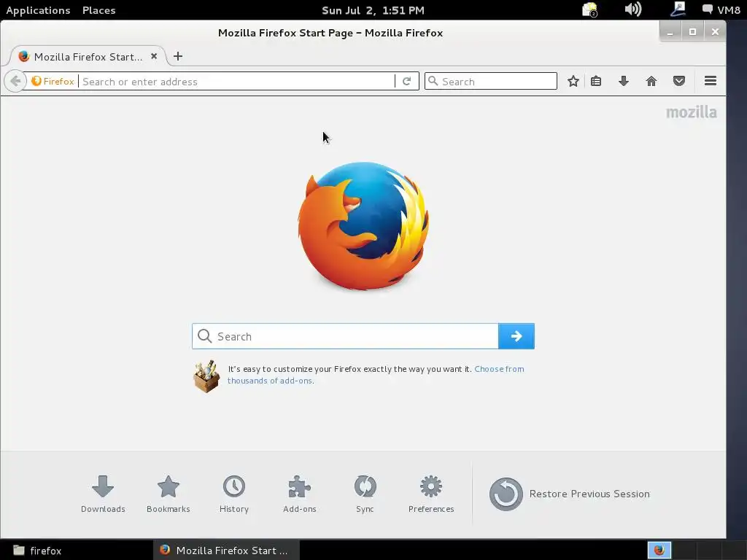
Task: Open the downloads arrow in toolbar
Action: coord(624,81)
